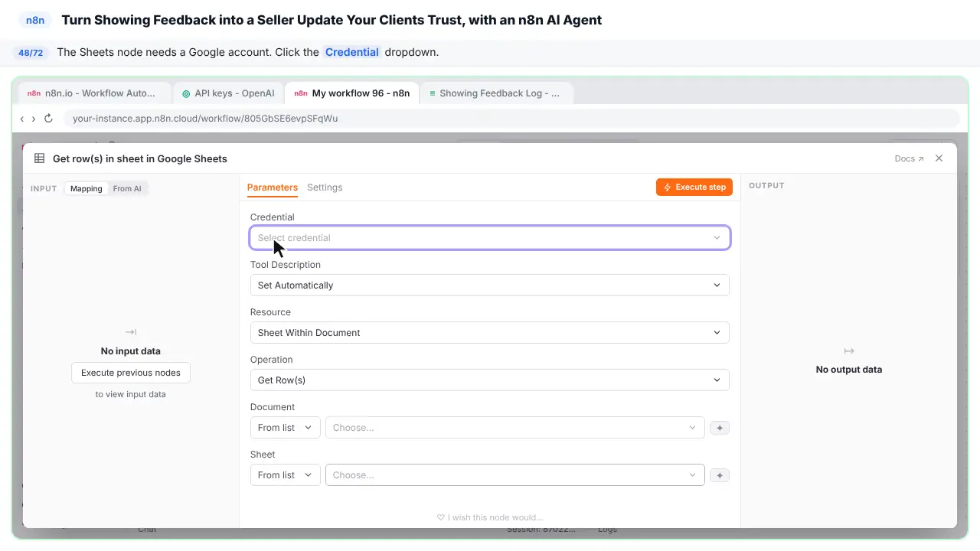Click the INPUT panel heading

point(44,189)
